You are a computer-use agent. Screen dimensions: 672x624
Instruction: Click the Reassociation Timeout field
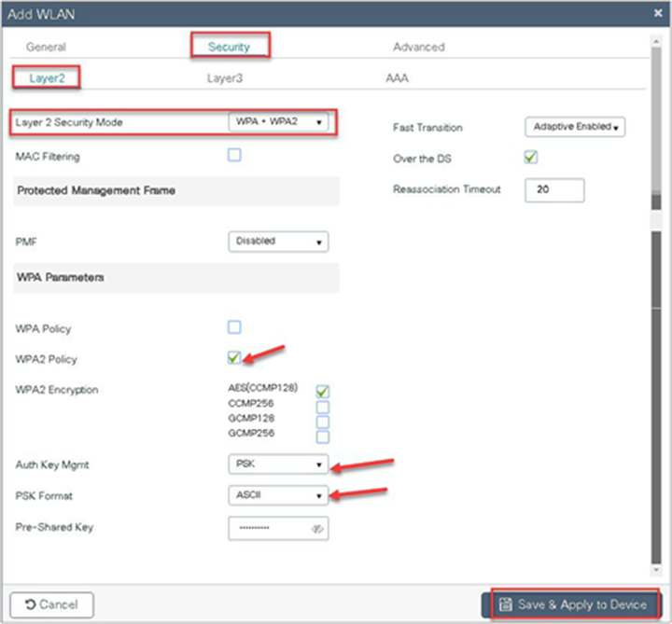(x=554, y=189)
